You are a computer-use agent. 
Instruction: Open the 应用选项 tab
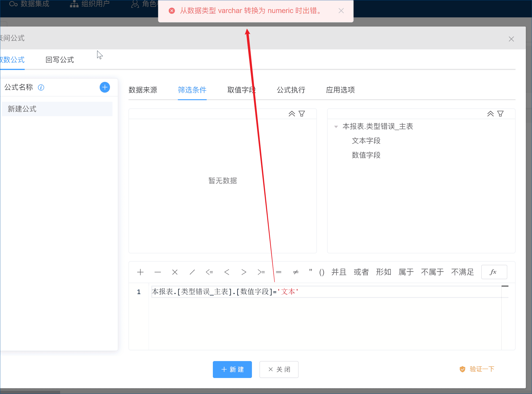340,90
